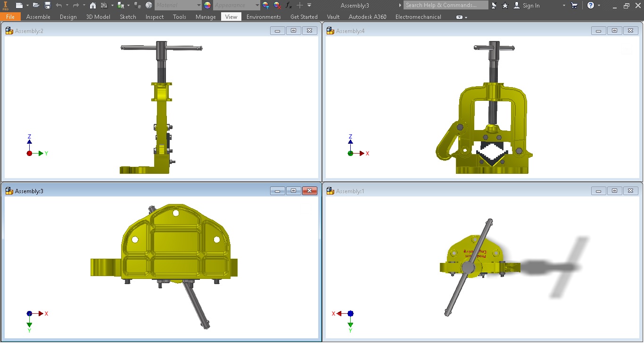The width and height of the screenshot is (644, 343).
Task: Select the Autodesk A360 tab
Action: click(367, 16)
